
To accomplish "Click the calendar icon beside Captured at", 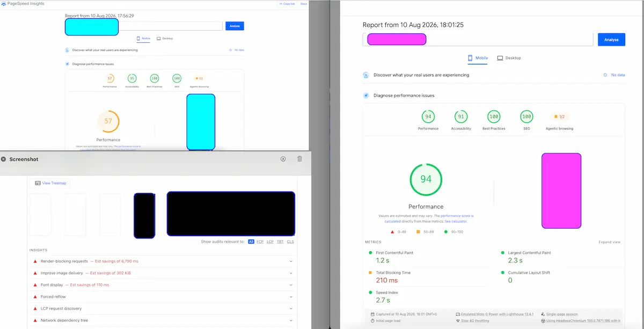I will tap(372, 314).
